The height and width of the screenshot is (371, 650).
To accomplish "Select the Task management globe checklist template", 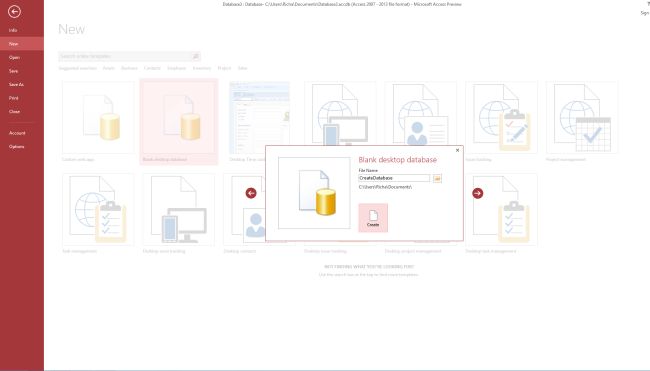I will pos(98,213).
